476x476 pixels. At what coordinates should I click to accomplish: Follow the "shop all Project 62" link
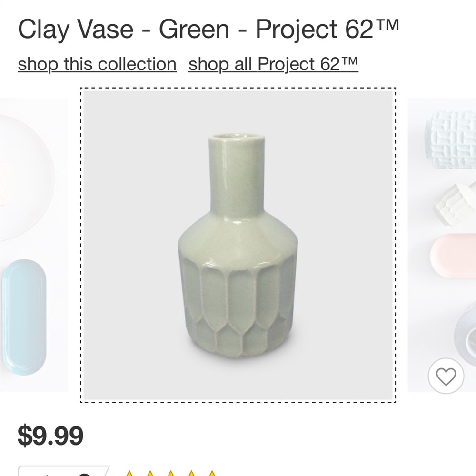273,64
